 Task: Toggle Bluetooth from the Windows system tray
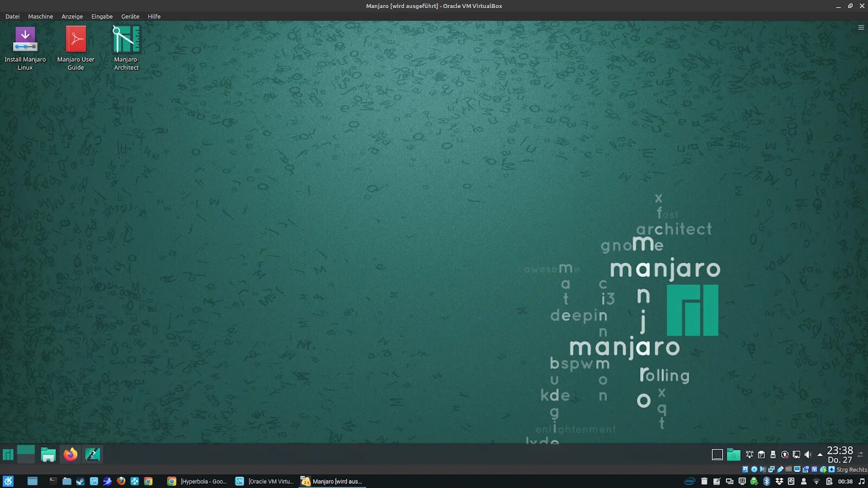point(766,481)
